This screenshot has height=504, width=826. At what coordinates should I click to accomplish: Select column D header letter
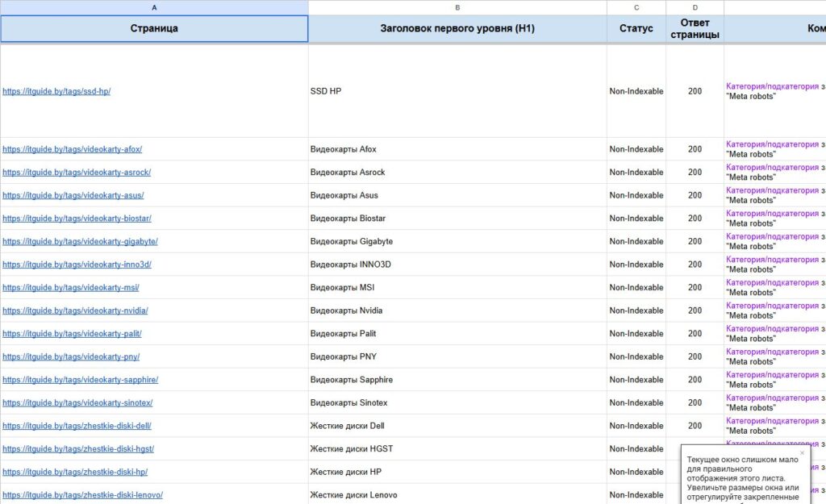[x=695, y=7]
